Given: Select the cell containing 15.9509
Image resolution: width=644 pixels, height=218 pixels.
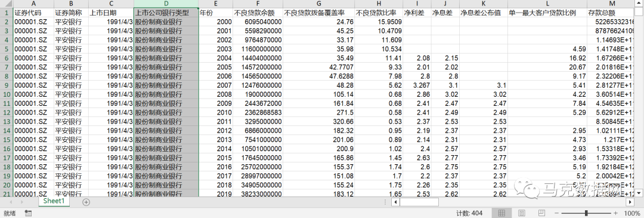Looking at the screenshot, I should click(379, 22).
